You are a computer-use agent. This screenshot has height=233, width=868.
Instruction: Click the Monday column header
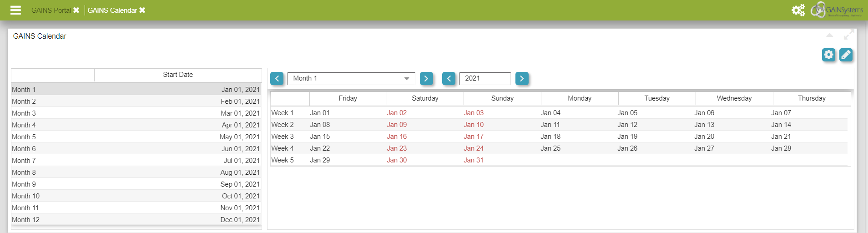click(580, 98)
